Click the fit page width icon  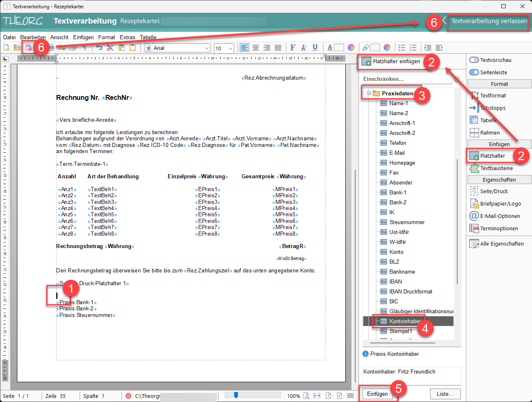[x=317, y=395]
